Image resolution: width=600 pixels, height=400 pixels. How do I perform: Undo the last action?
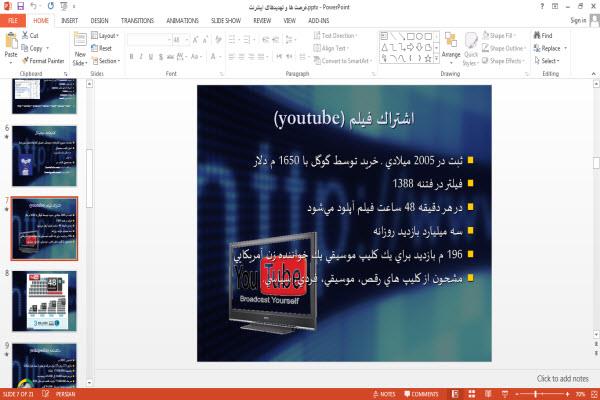(x=34, y=6)
